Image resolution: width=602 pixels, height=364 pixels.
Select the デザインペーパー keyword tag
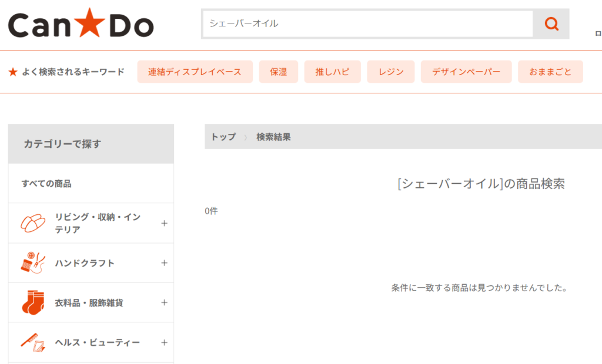(466, 72)
